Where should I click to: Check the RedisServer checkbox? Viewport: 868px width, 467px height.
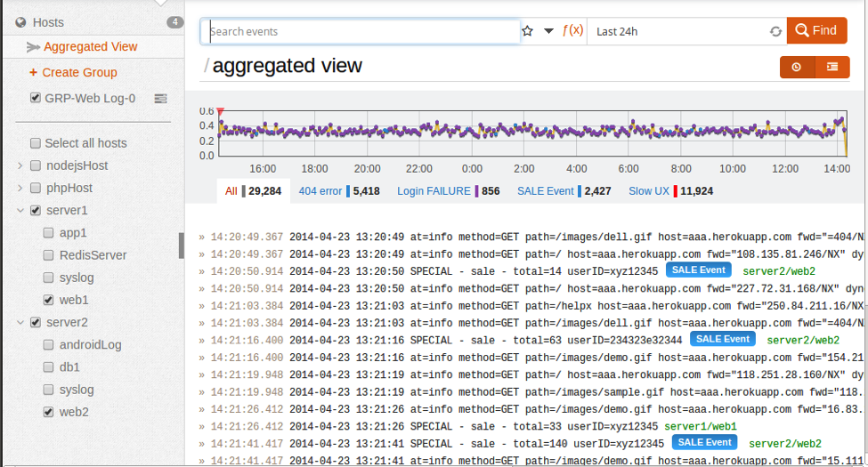[50, 255]
